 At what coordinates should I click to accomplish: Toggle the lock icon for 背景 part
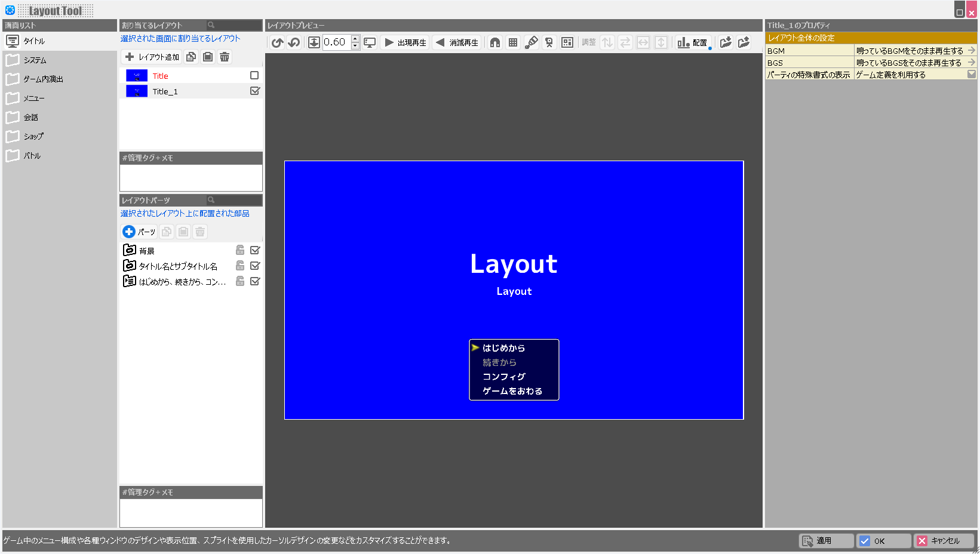pyautogui.click(x=240, y=250)
